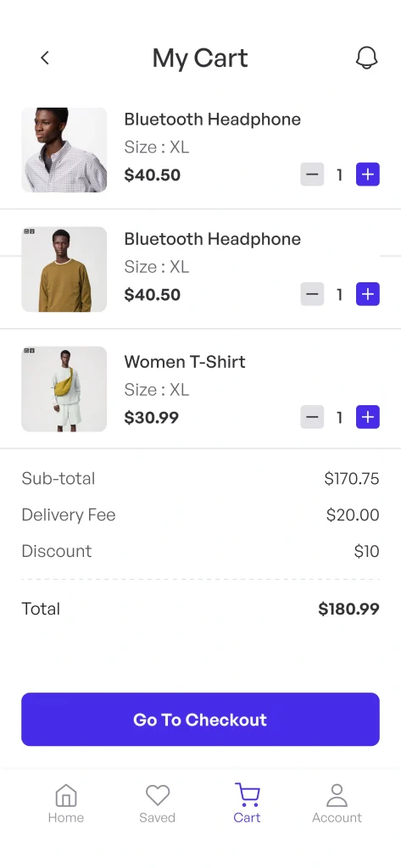This screenshot has height=868, width=401.
Task: Decrease quantity of first Bluetooth Headphone
Action: [312, 175]
